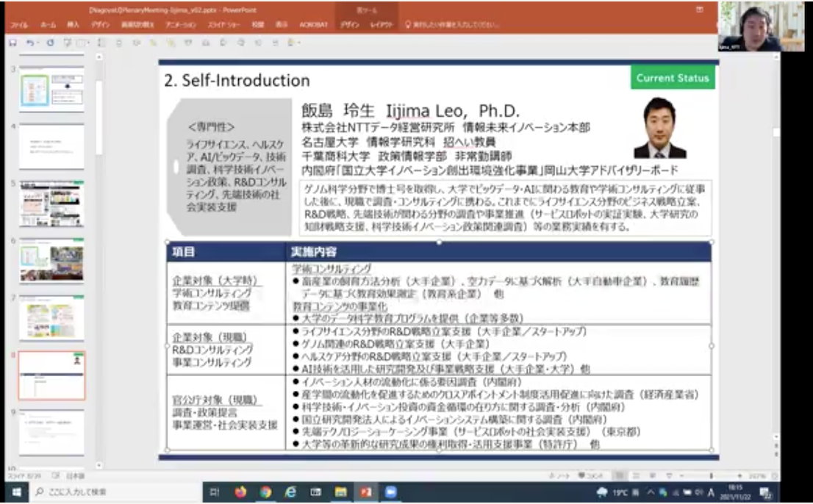This screenshot has width=813, height=504.
Task: Click the Undo arrow icon
Action: click(29, 43)
